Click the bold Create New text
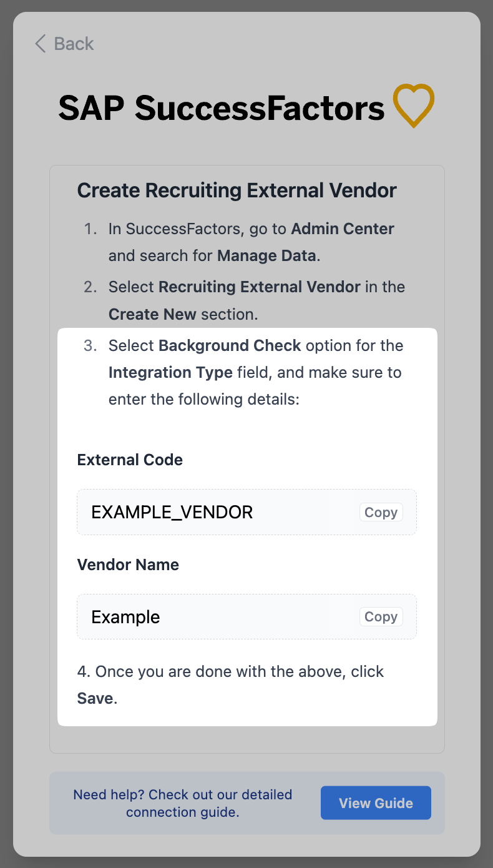The width and height of the screenshot is (493, 868). 152,314
